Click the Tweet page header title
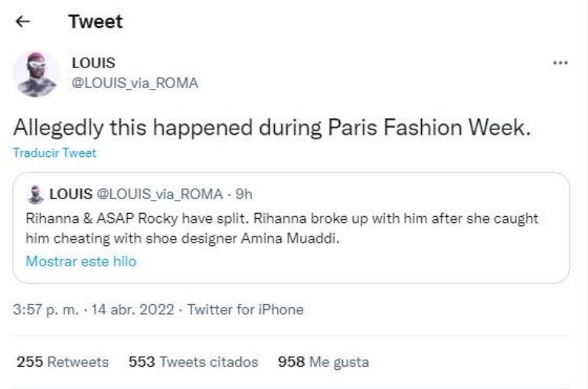Screen dimensions: 588x389 point(95,22)
